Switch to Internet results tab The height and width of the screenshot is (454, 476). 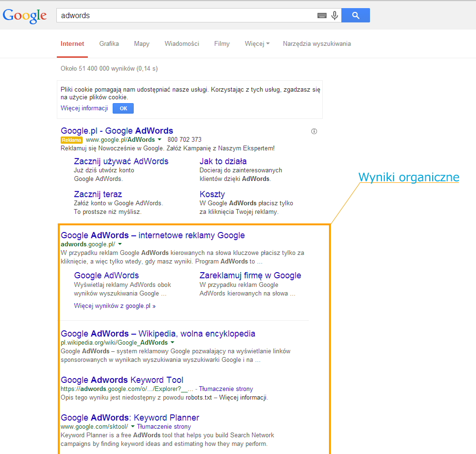(72, 44)
